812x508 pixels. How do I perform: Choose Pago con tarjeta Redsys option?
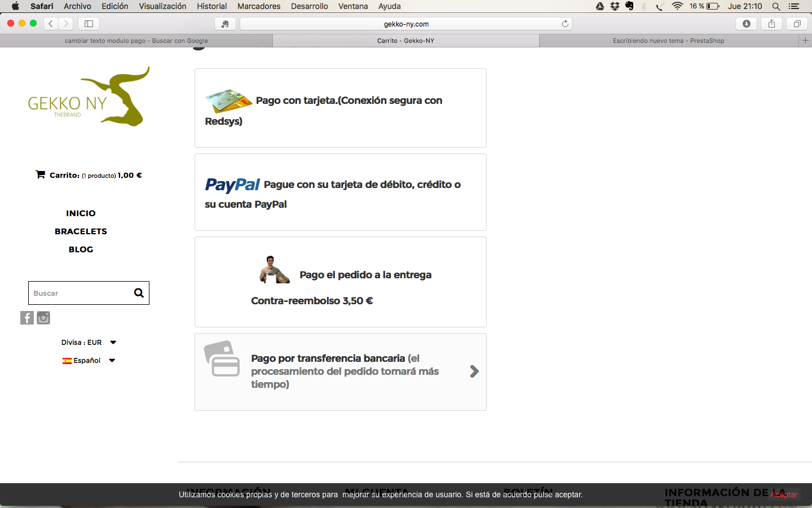[x=341, y=108]
